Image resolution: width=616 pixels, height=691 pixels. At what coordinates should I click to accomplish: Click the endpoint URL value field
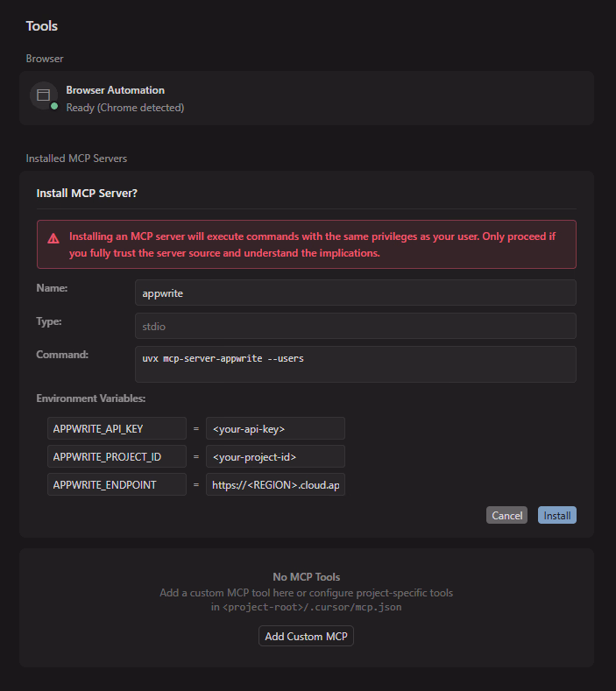(275, 485)
